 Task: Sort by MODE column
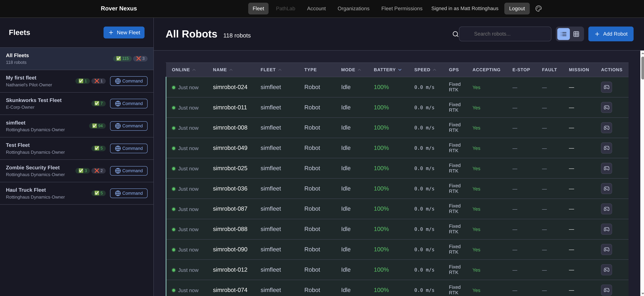(x=351, y=70)
